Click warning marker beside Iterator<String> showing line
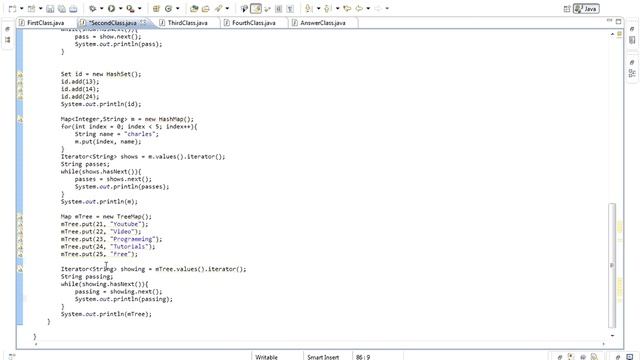Image resolution: width=640 pixels, height=360 pixels. coord(20,269)
